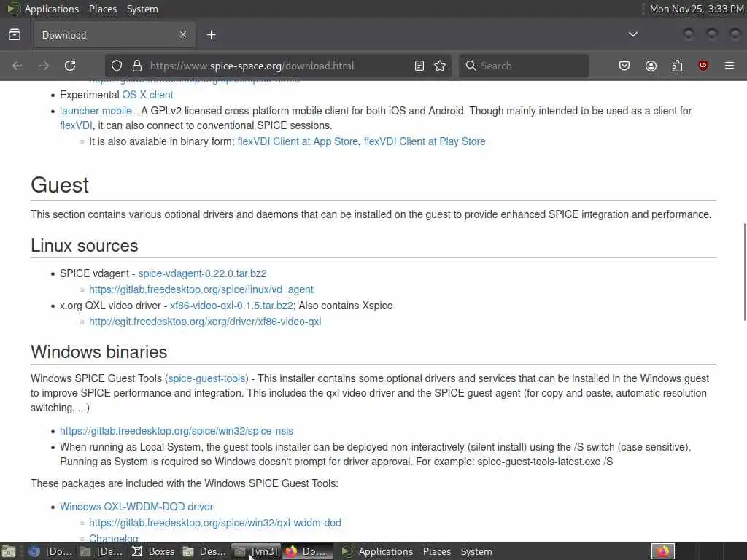This screenshot has width=747, height=560.
Task: Switch to the Des... taskbar window
Action: 205,551
